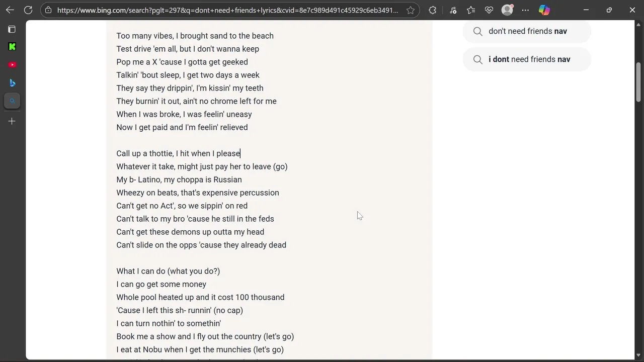The width and height of the screenshot is (644, 362).
Task: Minimize the browser window
Action: (x=586, y=10)
